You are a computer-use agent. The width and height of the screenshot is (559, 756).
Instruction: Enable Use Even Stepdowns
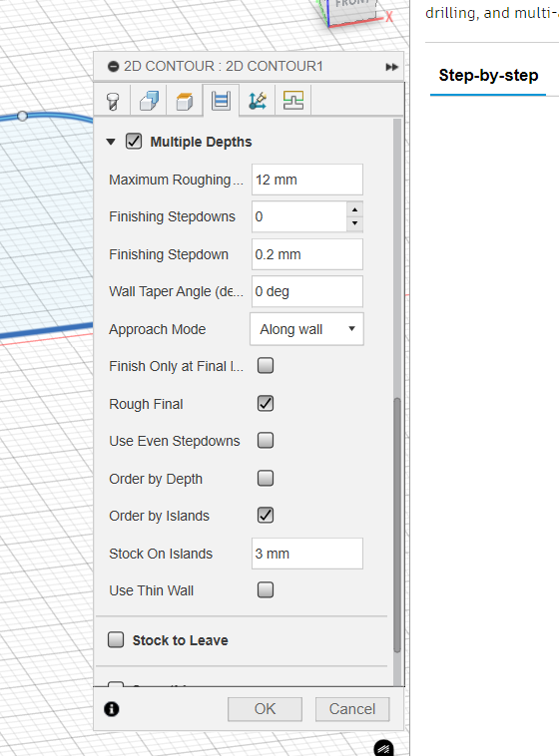click(266, 440)
